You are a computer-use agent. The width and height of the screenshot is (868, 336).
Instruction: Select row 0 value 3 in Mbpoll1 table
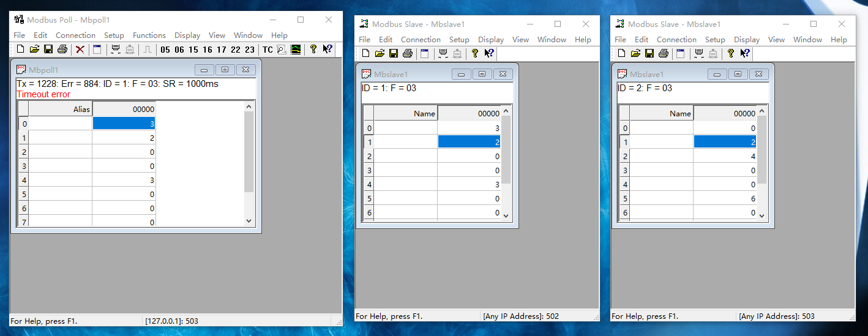124,124
